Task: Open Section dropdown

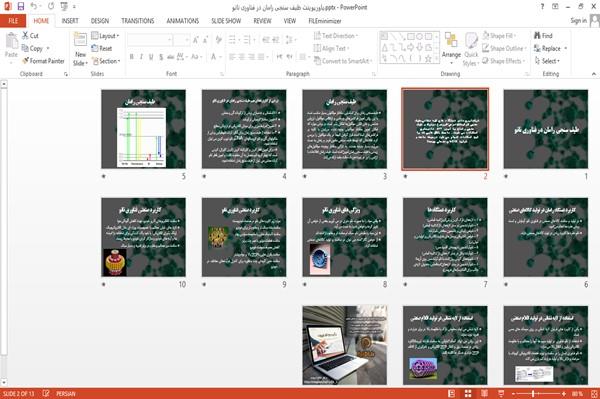Action: (x=106, y=61)
